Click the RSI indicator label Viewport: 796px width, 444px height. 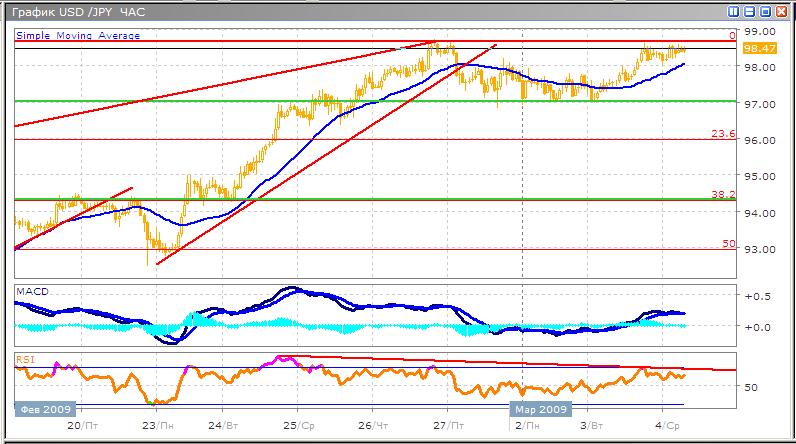coord(26,358)
